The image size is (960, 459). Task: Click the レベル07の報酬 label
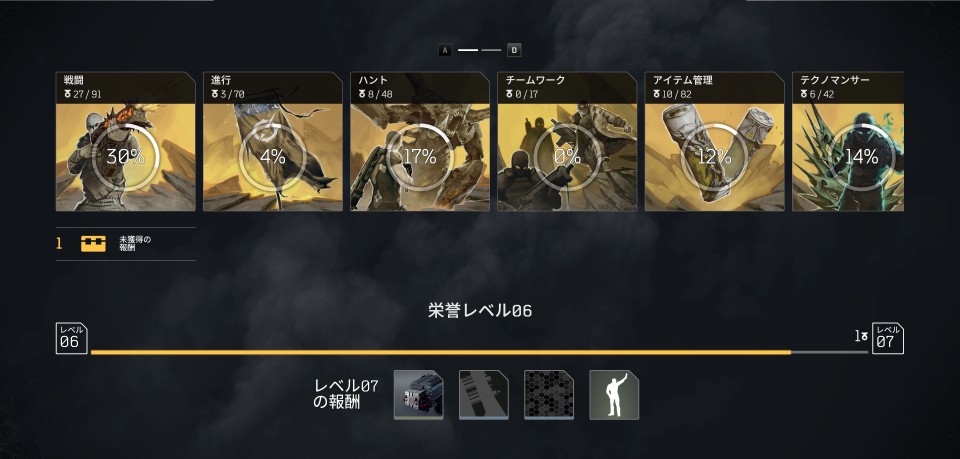[347, 395]
